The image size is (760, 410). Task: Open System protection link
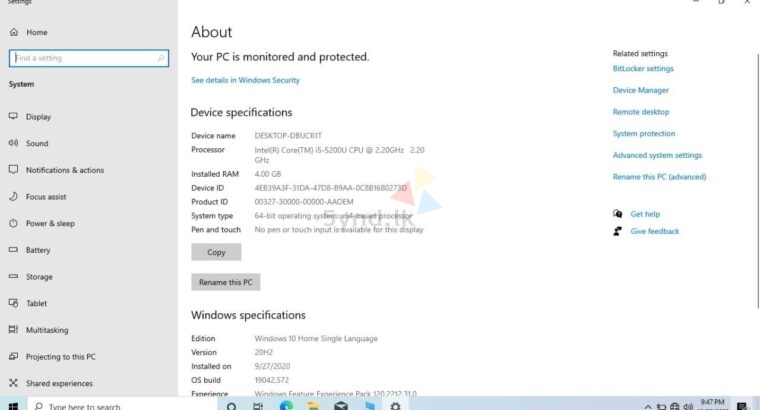click(x=644, y=134)
